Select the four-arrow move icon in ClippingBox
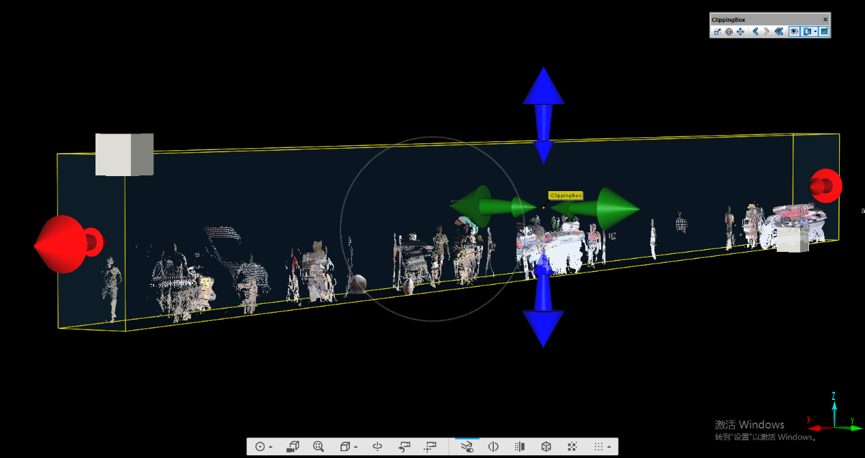This screenshot has width=865, height=458. (x=740, y=32)
